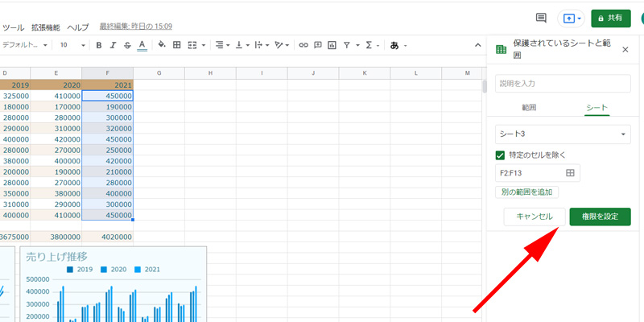Click the 権限を設定 button
644x322 pixels.
(600, 217)
